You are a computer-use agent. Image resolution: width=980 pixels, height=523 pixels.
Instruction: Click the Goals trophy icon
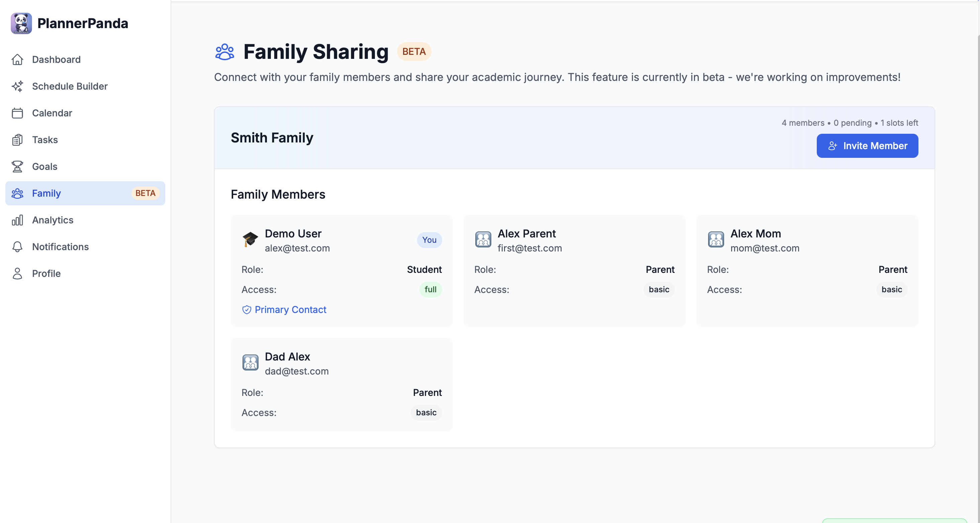pyautogui.click(x=17, y=167)
